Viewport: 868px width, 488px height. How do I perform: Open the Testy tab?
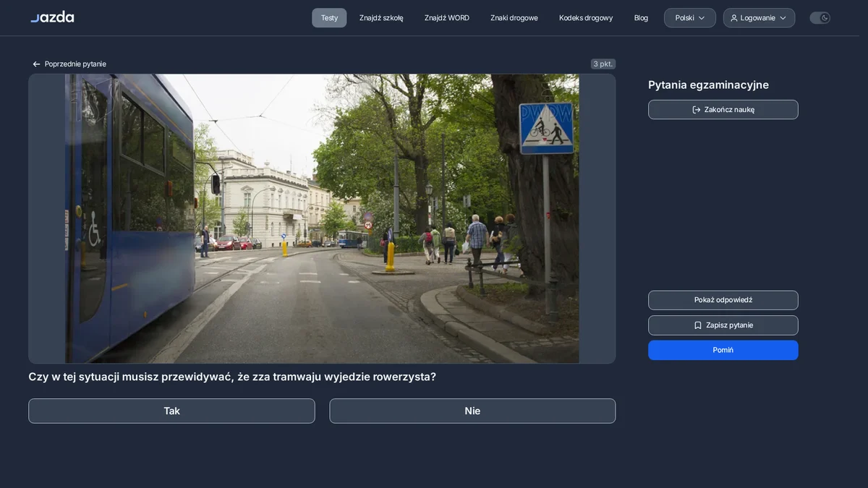[329, 18]
